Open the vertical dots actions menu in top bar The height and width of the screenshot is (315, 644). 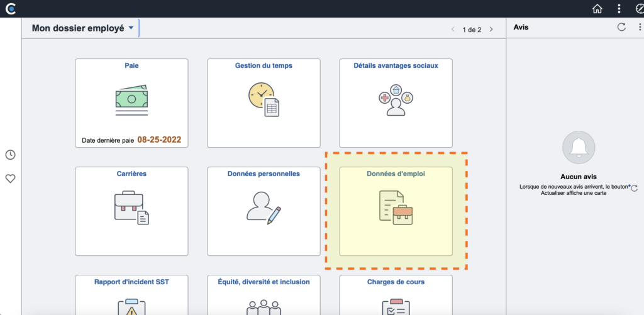619,9
